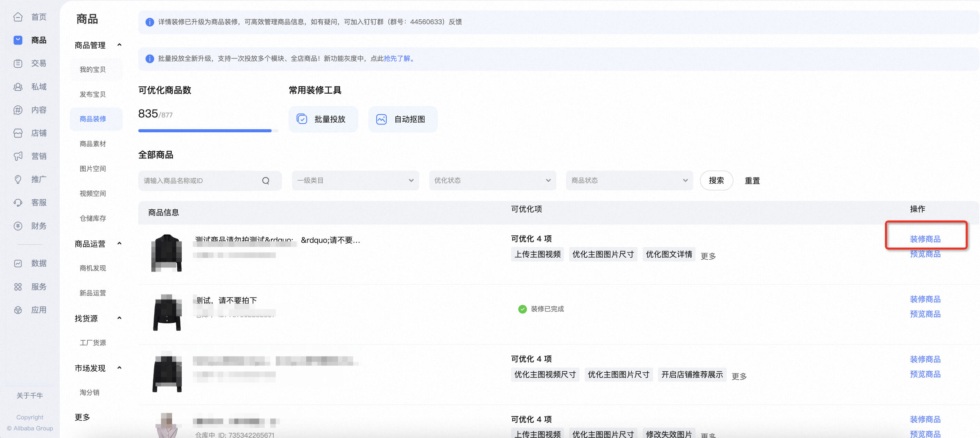This screenshot has height=438, width=980.
Task: Open 商机发现 menu item
Action: (x=93, y=268)
